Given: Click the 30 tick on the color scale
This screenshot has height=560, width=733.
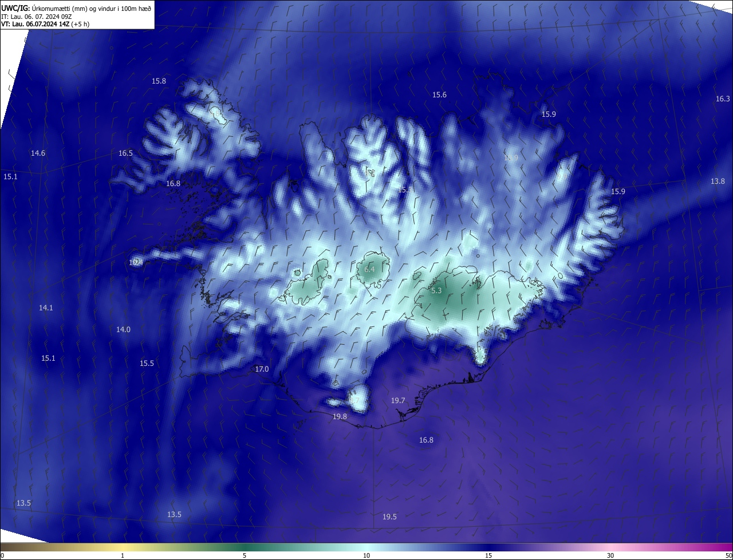Looking at the screenshot, I should 610,555.
